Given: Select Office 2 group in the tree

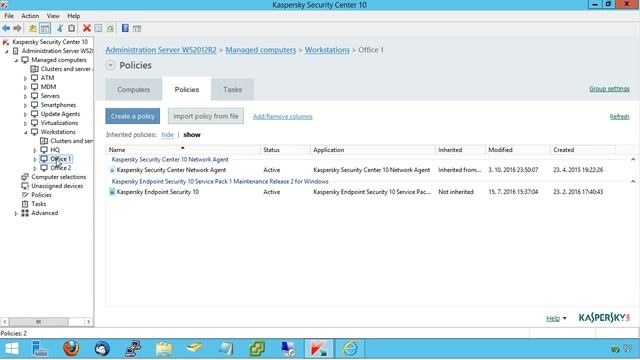Looking at the screenshot, I should point(61,168).
